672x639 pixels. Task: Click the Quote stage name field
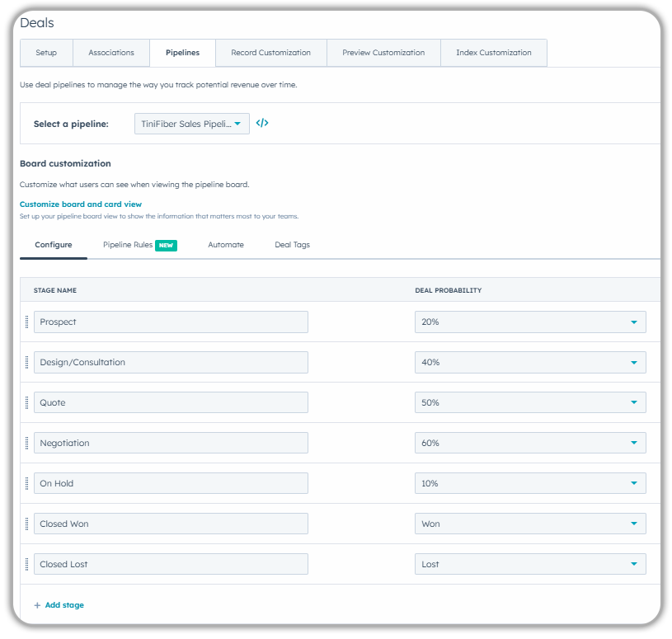pyautogui.click(x=171, y=402)
